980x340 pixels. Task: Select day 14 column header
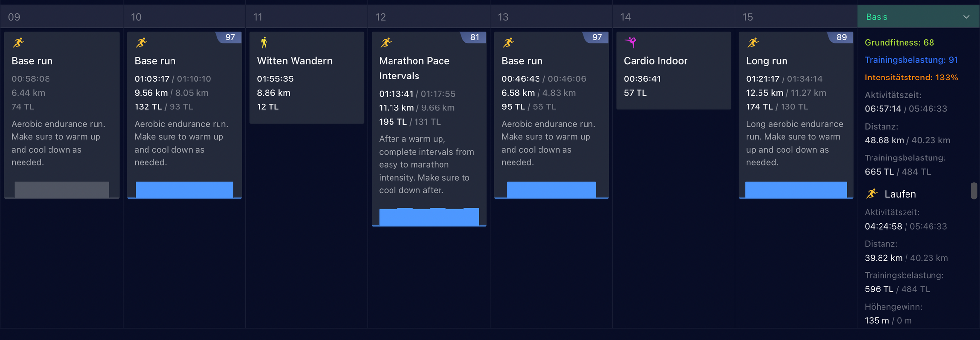coord(625,17)
